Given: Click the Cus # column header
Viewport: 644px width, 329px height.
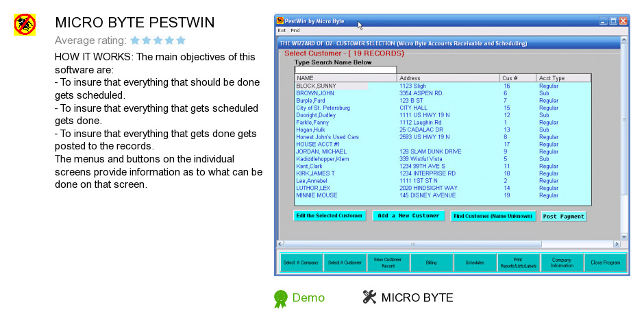Looking at the screenshot, I should tap(518, 78).
